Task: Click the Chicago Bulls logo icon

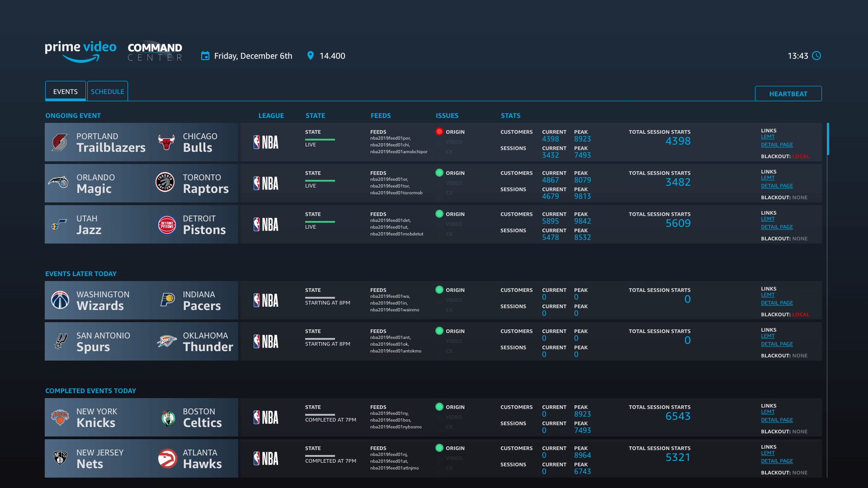Action: point(166,142)
